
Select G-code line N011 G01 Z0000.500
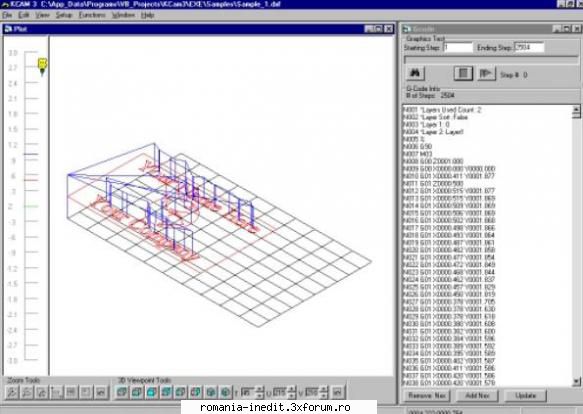click(x=433, y=184)
